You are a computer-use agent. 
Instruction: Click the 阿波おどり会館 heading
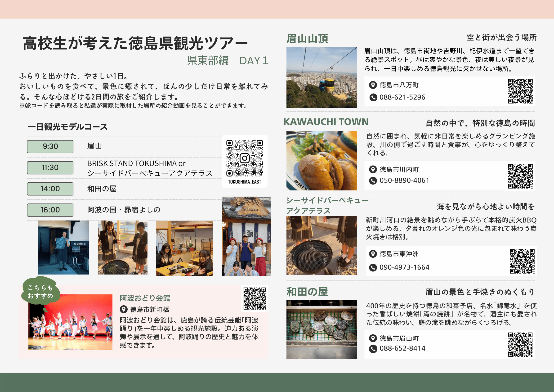(145, 298)
